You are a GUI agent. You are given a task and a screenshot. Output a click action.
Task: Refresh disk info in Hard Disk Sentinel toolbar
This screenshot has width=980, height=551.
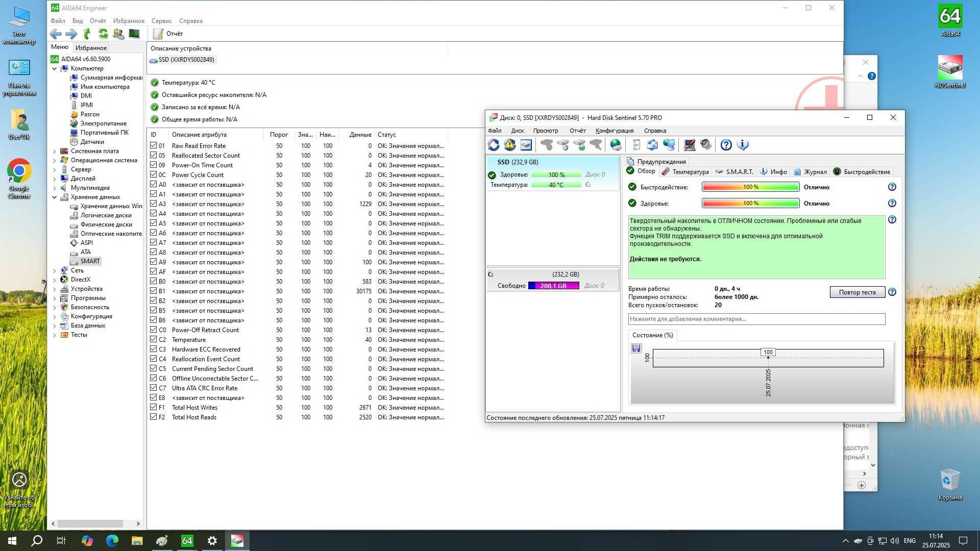click(494, 145)
